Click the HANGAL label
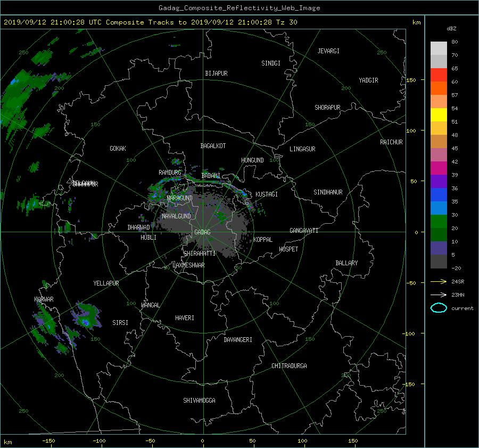Image resolution: width=479 pixels, height=448 pixels. 150,305
